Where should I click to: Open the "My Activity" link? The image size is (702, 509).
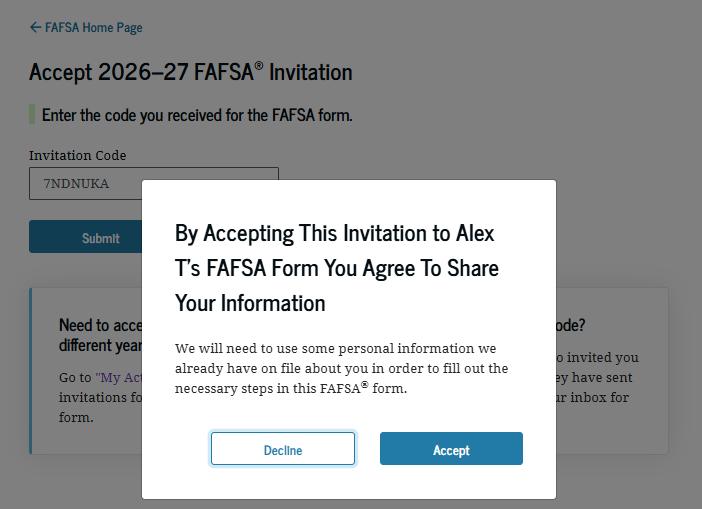[x=119, y=377]
